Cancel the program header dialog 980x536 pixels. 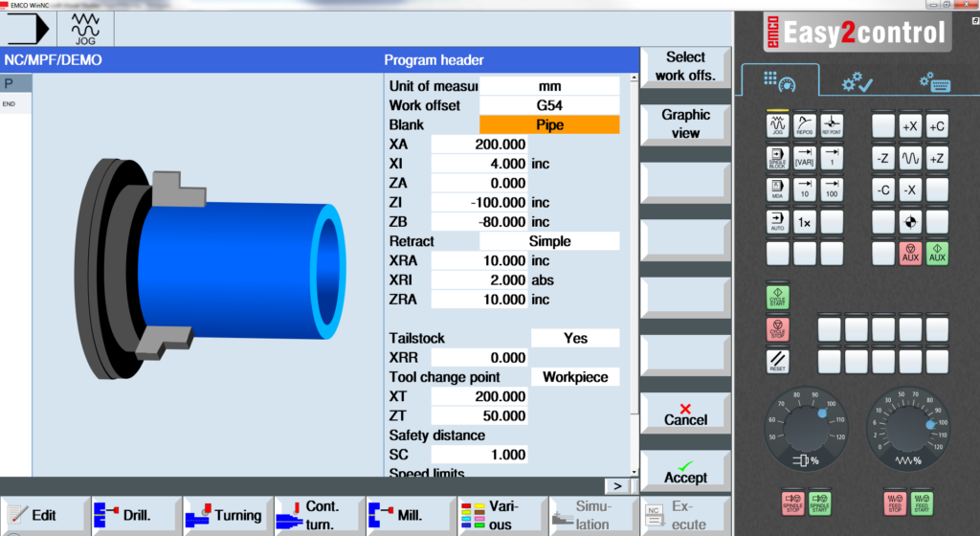point(685,413)
